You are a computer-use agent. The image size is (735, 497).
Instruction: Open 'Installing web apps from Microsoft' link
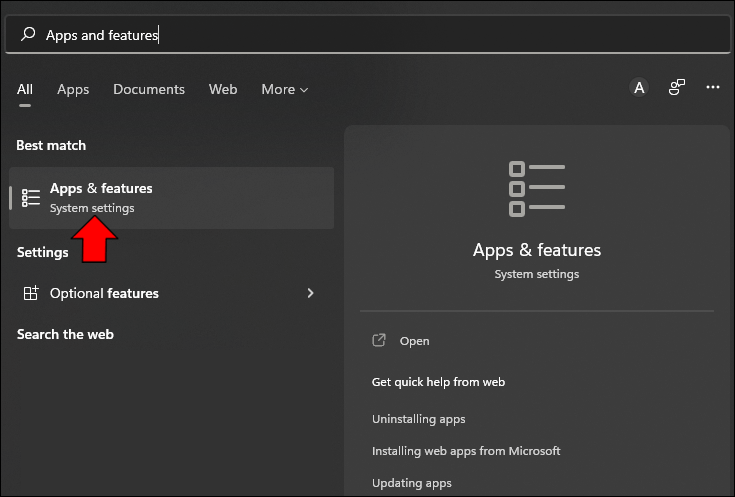click(x=466, y=451)
